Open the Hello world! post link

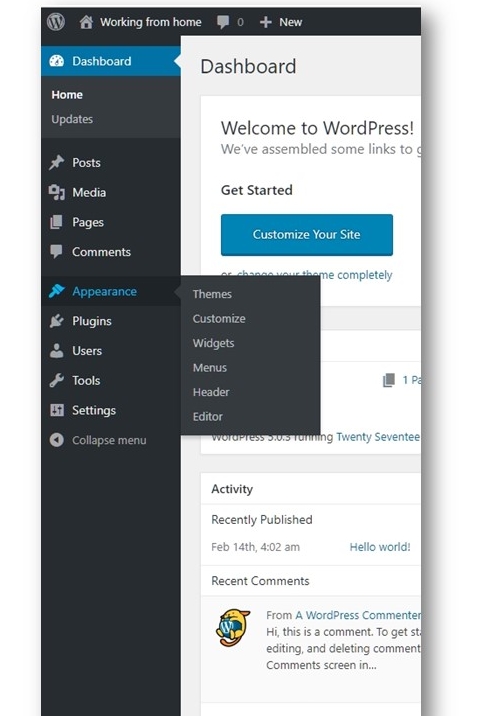[380, 547]
